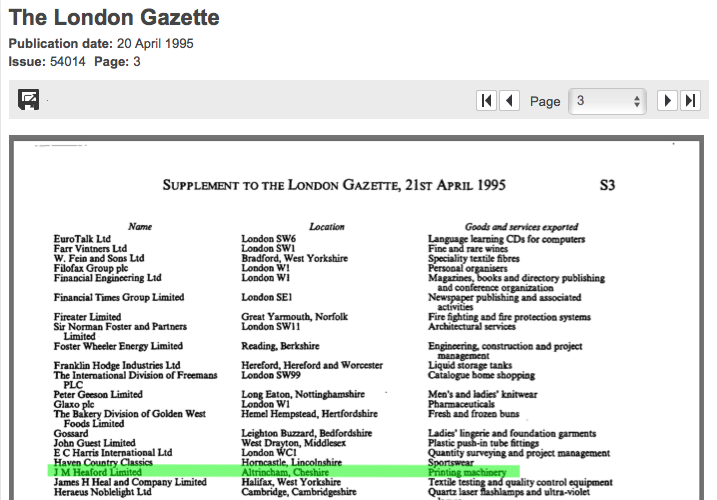Click Leighton Buzzard, Bedfordshire location
Image resolution: width=717 pixels, height=500 pixels.
click(307, 433)
